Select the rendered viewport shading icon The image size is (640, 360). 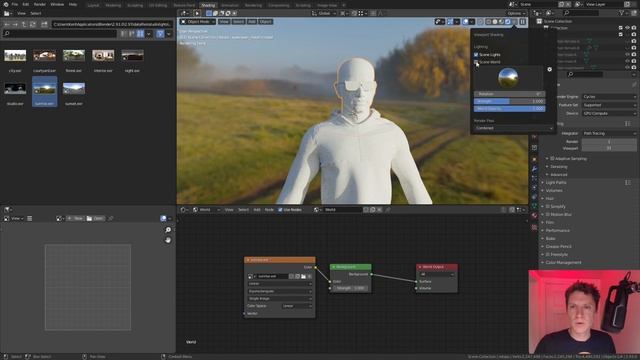507,22
